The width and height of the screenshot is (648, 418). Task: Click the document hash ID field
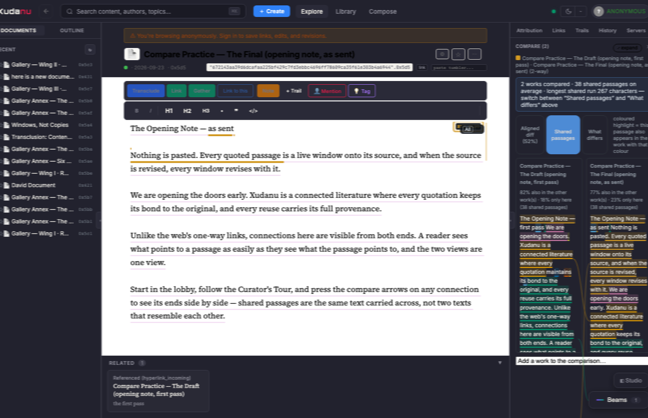309,67
